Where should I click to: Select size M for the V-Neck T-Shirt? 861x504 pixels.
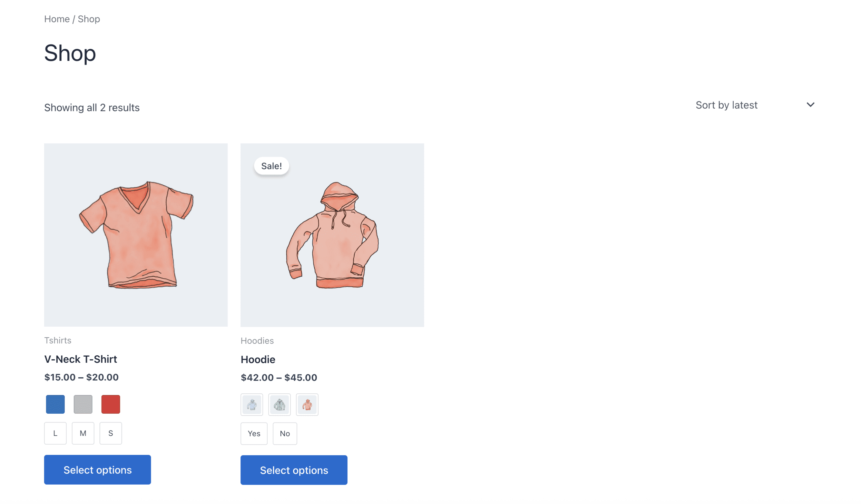click(x=83, y=433)
